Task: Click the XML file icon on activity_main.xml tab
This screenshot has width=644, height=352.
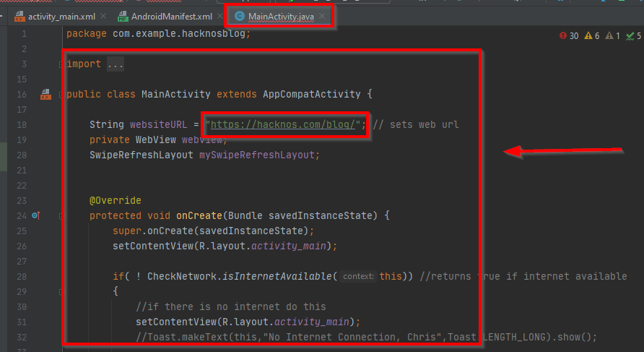Action: coord(19,17)
